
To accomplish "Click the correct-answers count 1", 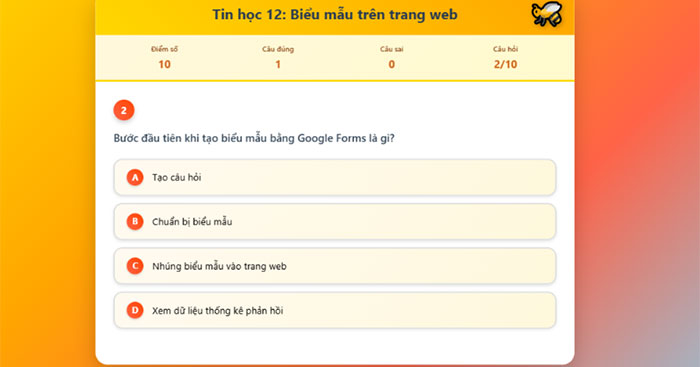I will pos(278,64).
